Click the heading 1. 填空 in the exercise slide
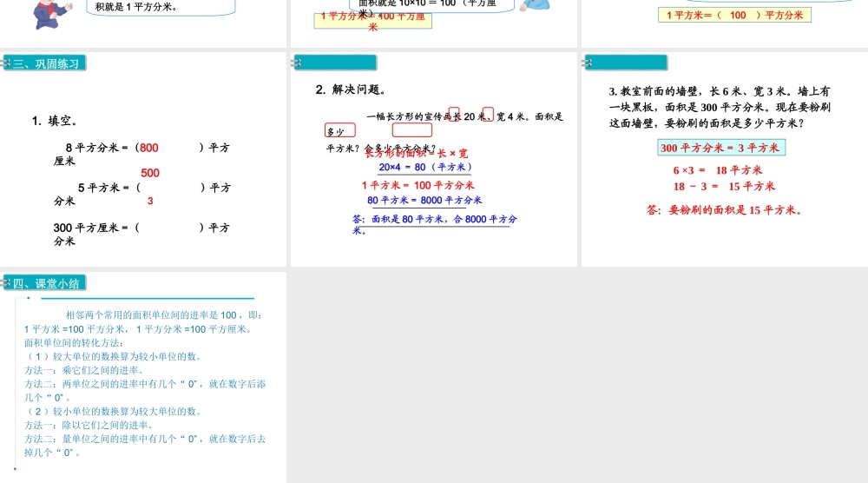Image resolution: width=868 pixels, height=483 pixels. pos(55,121)
